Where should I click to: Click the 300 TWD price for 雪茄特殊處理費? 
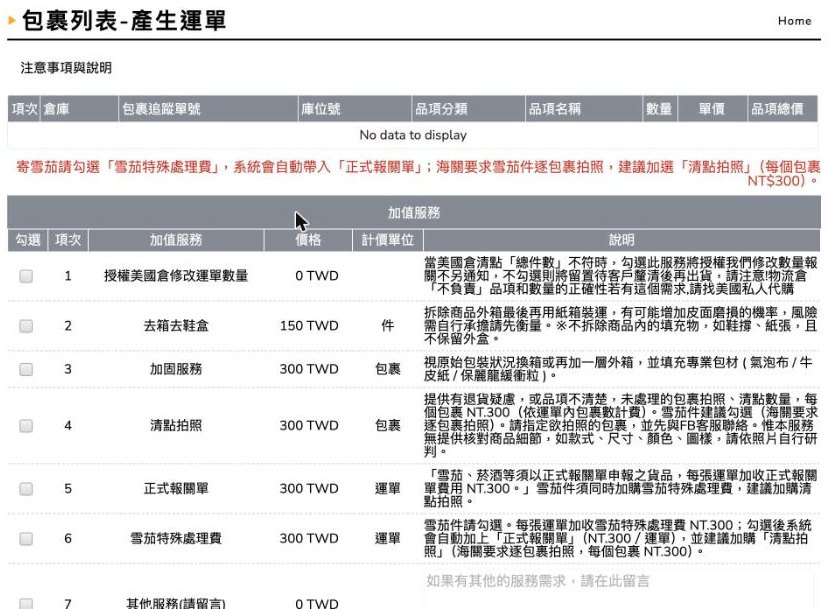click(x=309, y=539)
